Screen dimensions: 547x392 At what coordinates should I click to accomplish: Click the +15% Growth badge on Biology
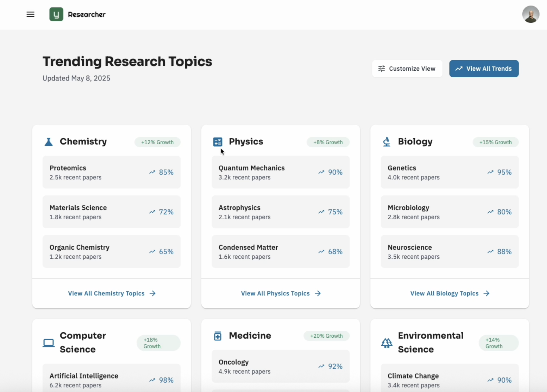pos(495,142)
